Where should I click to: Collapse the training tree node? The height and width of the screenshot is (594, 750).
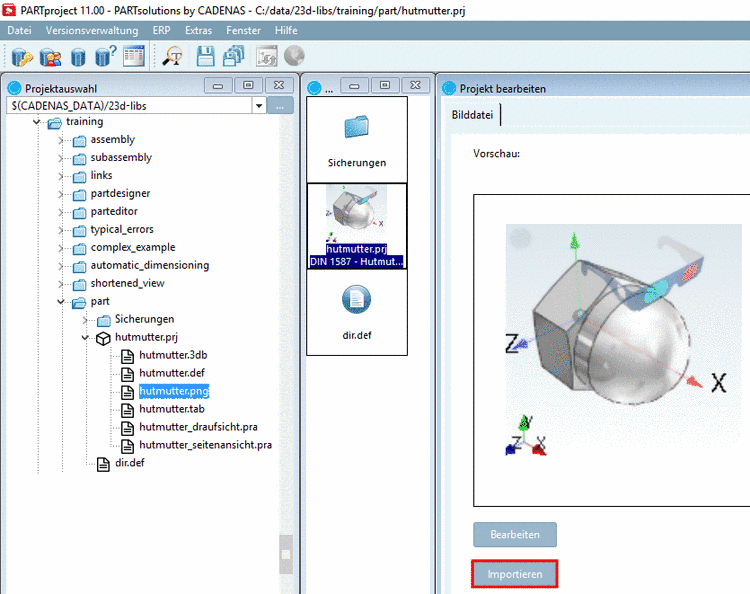pyautogui.click(x=36, y=122)
